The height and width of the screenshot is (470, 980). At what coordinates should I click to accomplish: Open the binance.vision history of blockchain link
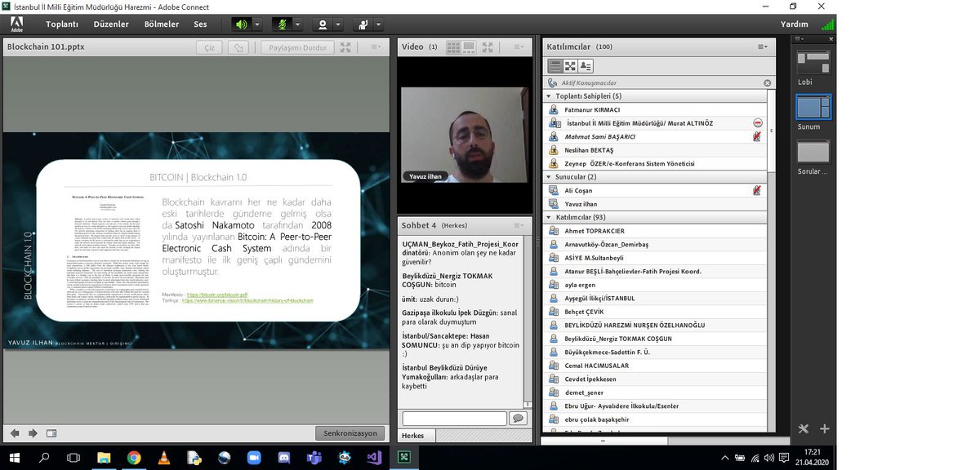(247, 301)
